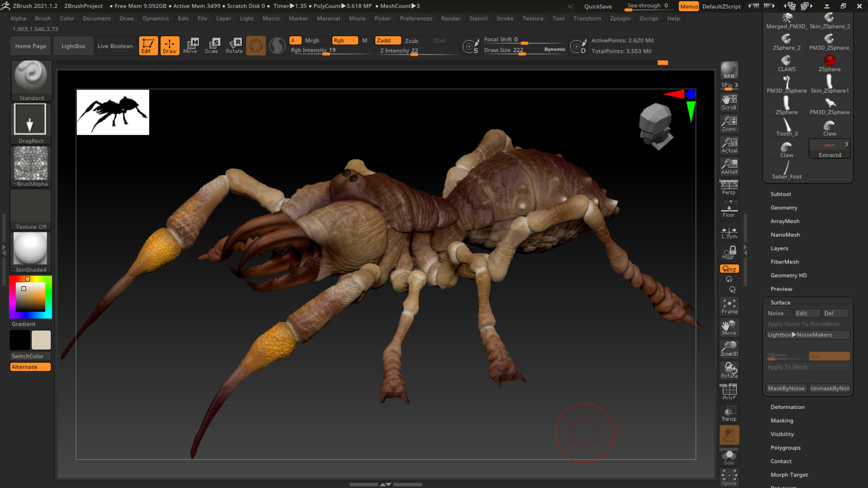Select the Scale transform tool
The height and width of the screenshot is (488, 868).
click(211, 46)
